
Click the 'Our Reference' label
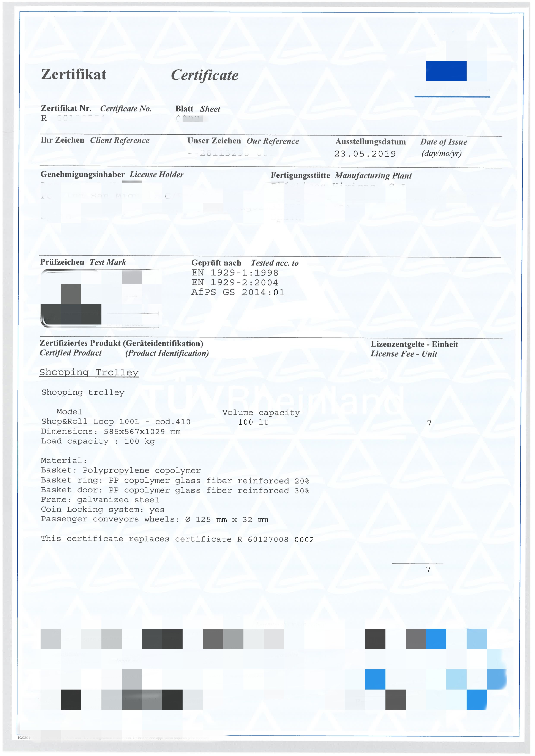[273, 141]
